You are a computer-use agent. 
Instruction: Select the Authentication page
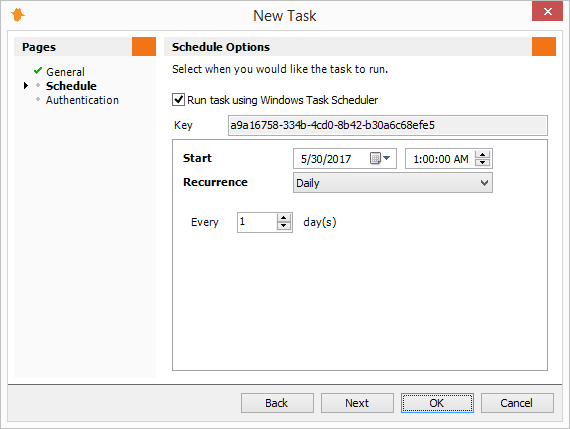(82, 100)
